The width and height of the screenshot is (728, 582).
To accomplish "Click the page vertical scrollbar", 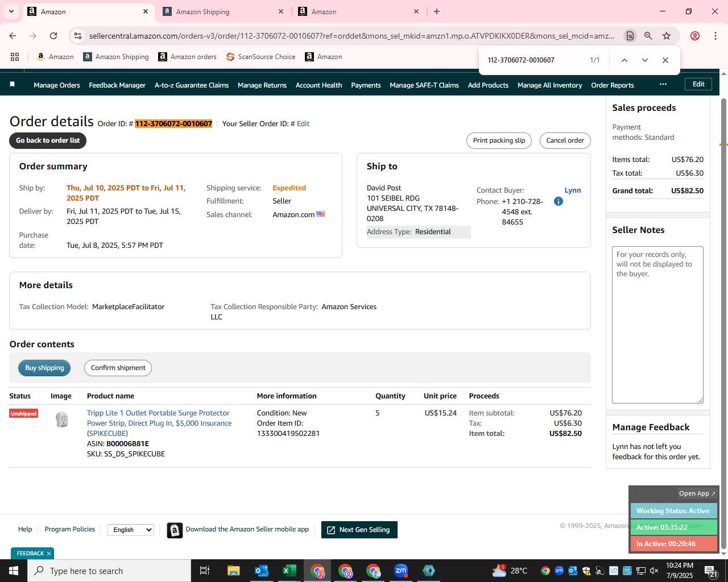I will click(x=723, y=324).
